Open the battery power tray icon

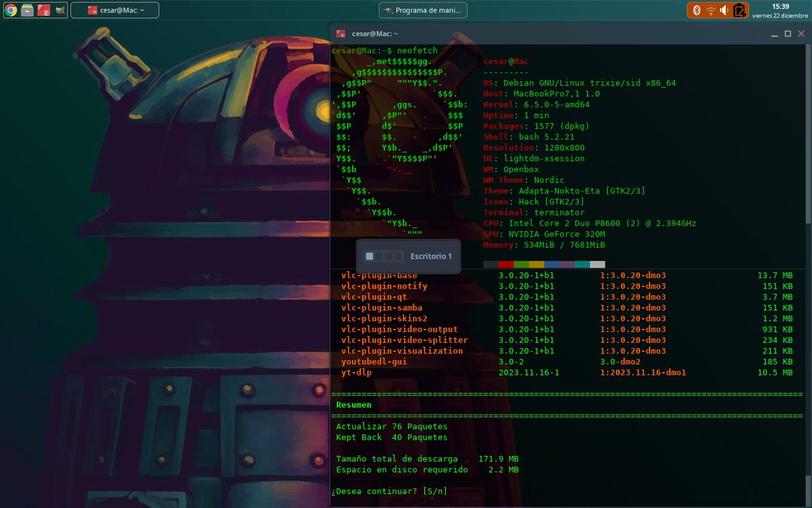(740, 10)
